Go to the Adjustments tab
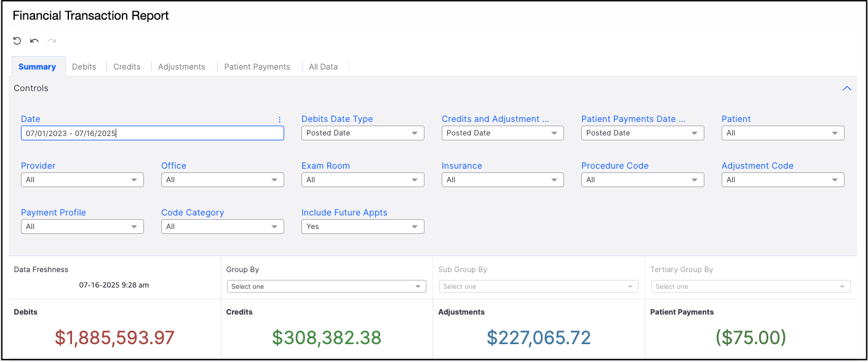This screenshot has height=362, width=868. pyautogui.click(x=181, y=66)
